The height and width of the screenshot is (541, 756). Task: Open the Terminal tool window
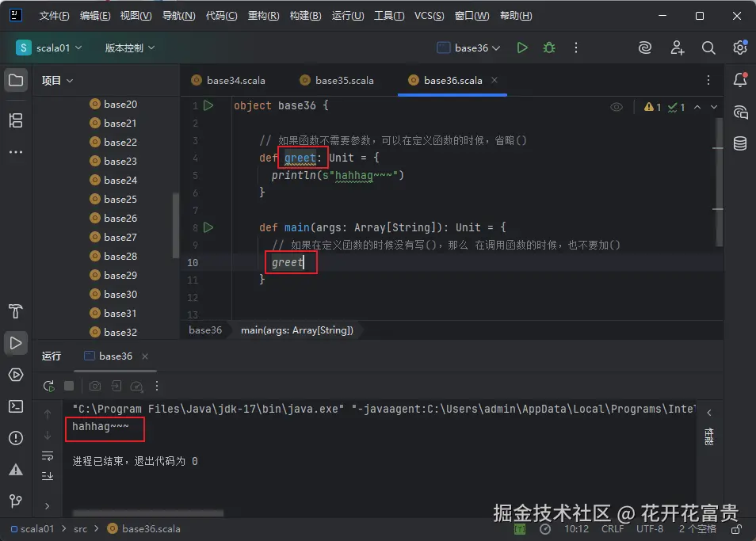tap(15, 406)
